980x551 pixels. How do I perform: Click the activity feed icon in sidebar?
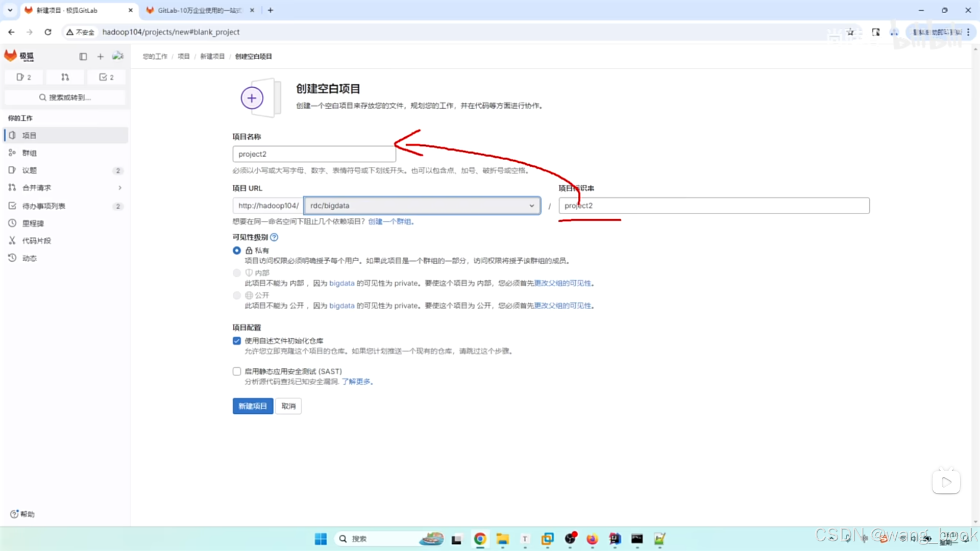30,258
